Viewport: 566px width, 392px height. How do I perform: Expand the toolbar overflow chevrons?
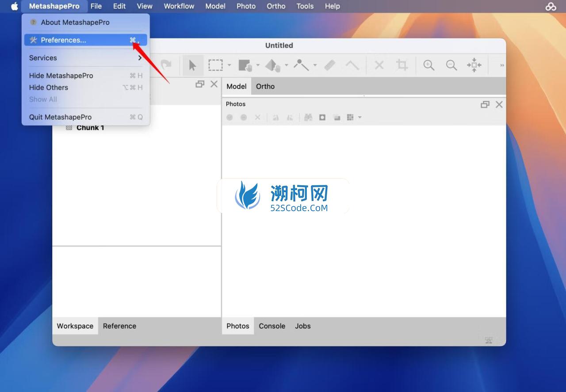coord(502,65)
